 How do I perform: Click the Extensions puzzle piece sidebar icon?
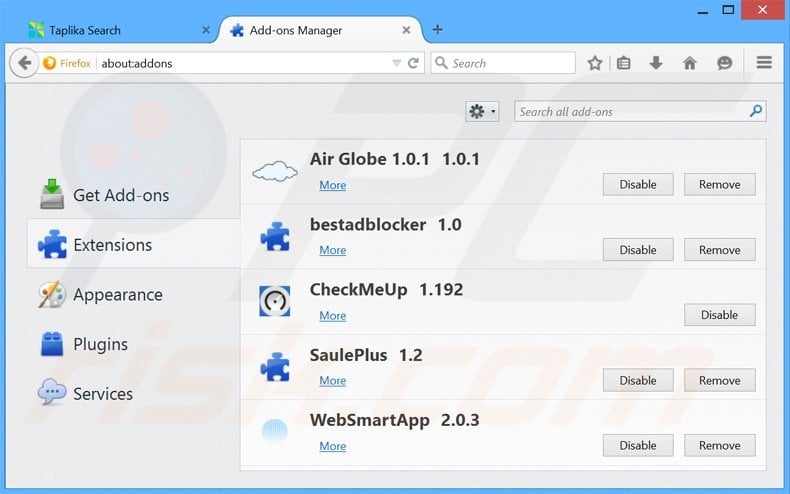coord(52,244)
